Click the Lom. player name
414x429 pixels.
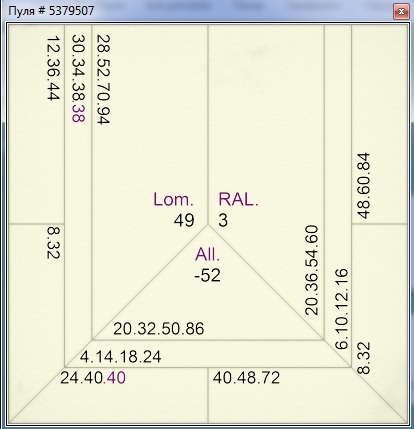tap(173, 200)
